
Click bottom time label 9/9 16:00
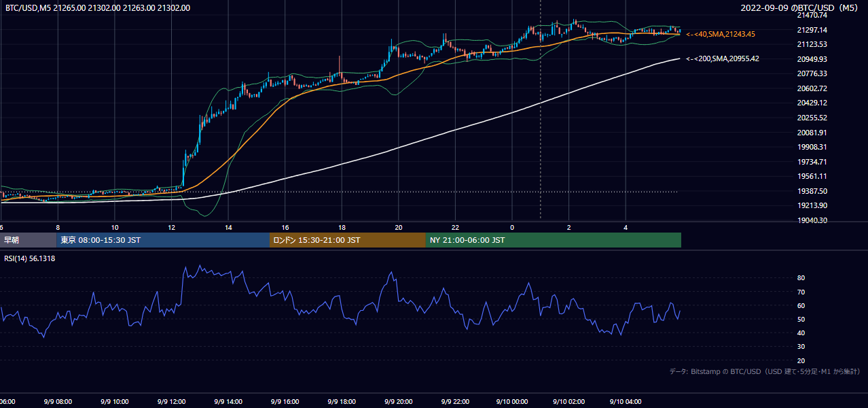285,401
